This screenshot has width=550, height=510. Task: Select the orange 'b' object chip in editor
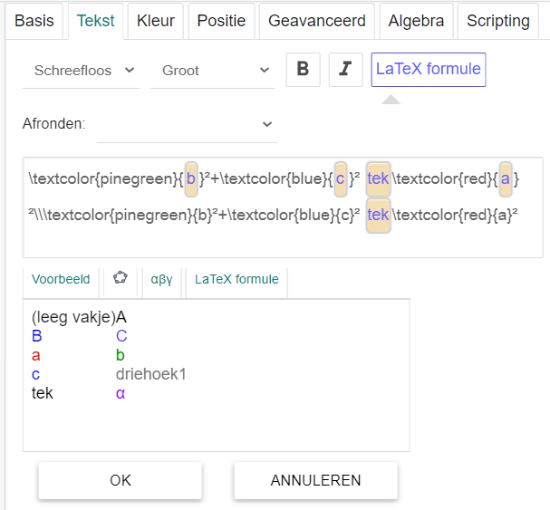coord(191,179)
